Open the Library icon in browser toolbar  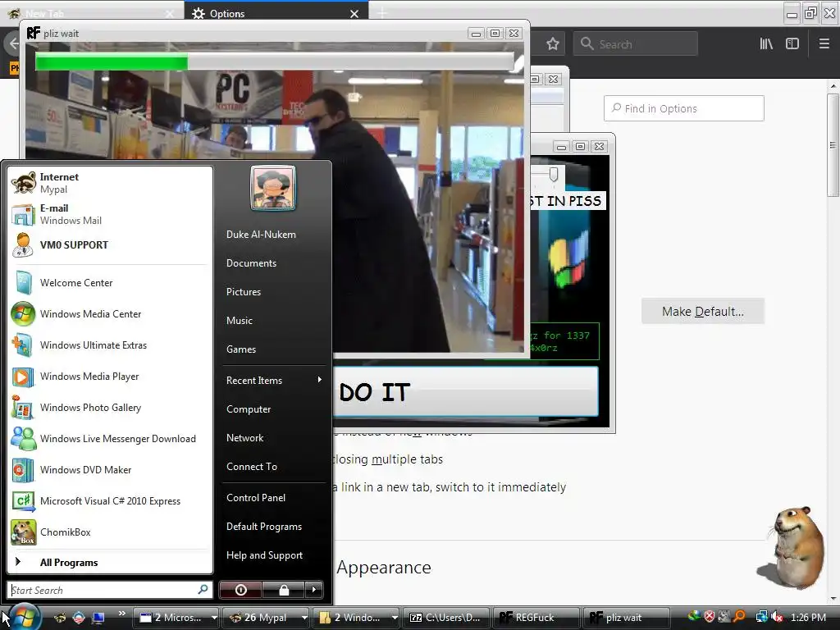[766, 44]
